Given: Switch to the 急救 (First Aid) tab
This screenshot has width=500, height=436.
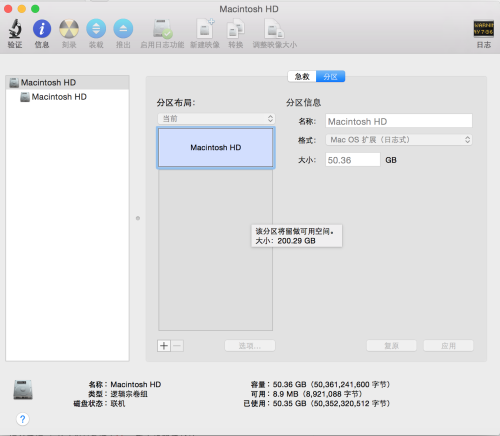Looking at the screenshot, I should (302, 76).
